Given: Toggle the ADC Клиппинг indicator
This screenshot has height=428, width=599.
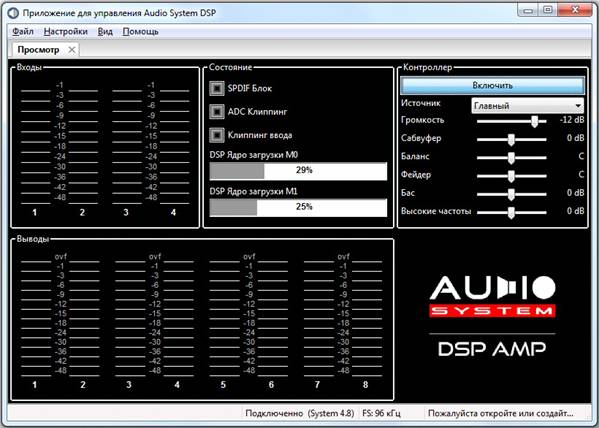Looking at the screenshot, I should pos(217,112).
